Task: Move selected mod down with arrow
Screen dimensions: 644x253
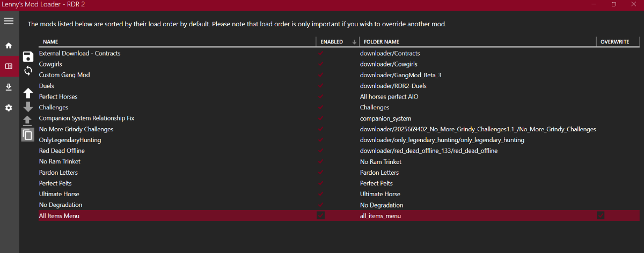Action: [28, 107]
